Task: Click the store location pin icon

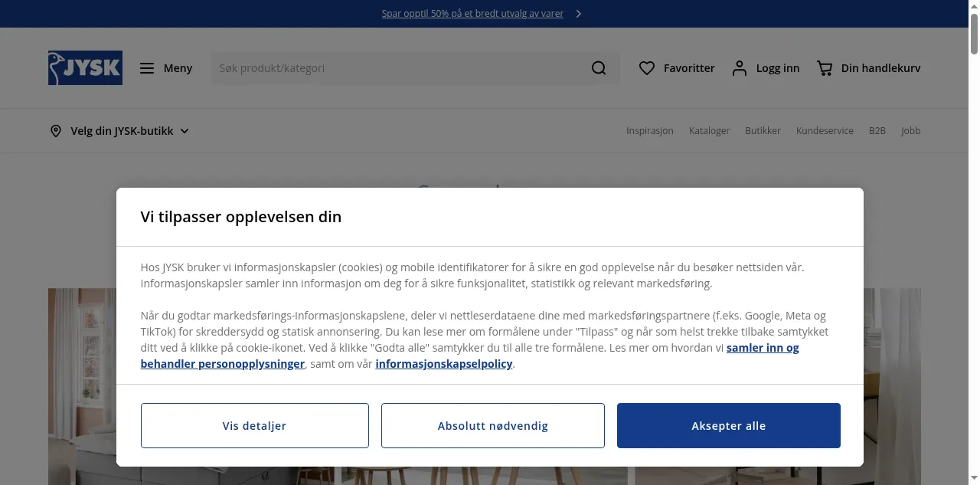Action: [x=56, y=131]
